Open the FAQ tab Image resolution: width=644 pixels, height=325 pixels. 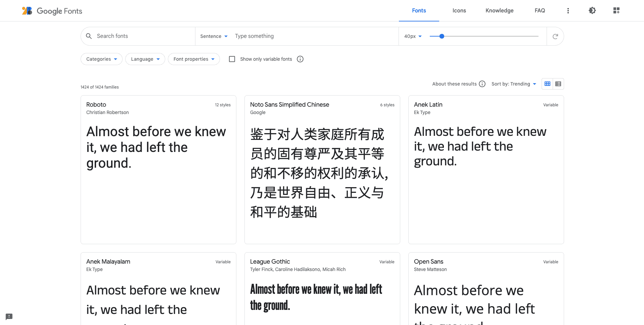tap(540, 11)
